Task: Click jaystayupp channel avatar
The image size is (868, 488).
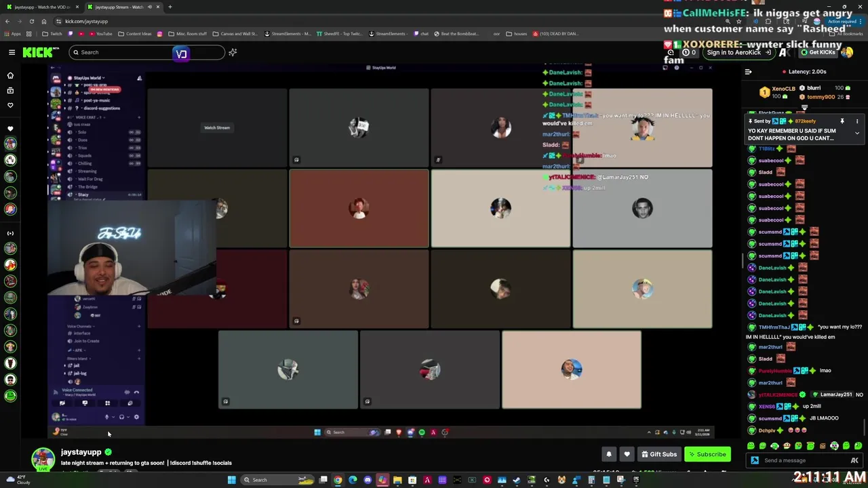Action: coord(43,459)
